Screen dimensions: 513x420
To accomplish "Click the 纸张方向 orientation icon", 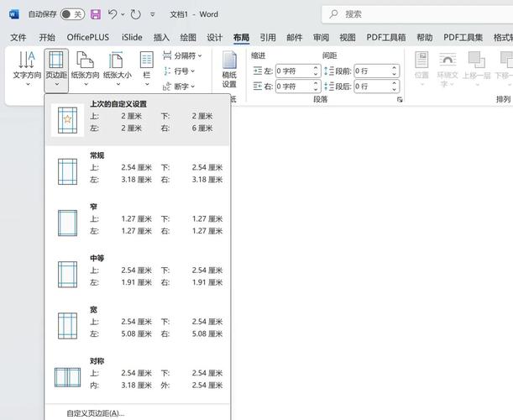I will [84, 69].
